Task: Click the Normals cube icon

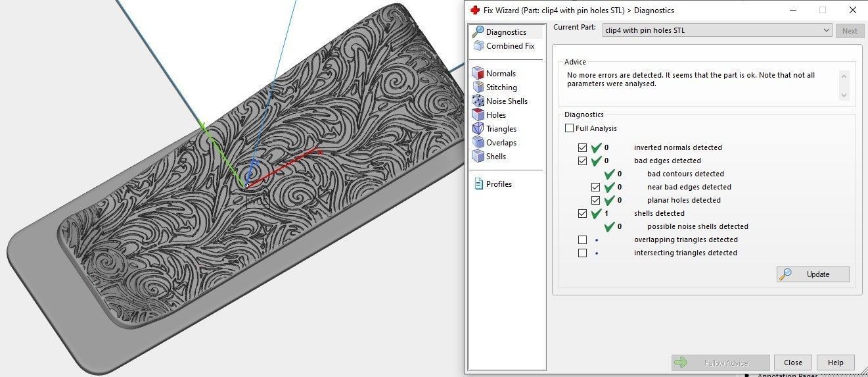Action: point(478,74)
